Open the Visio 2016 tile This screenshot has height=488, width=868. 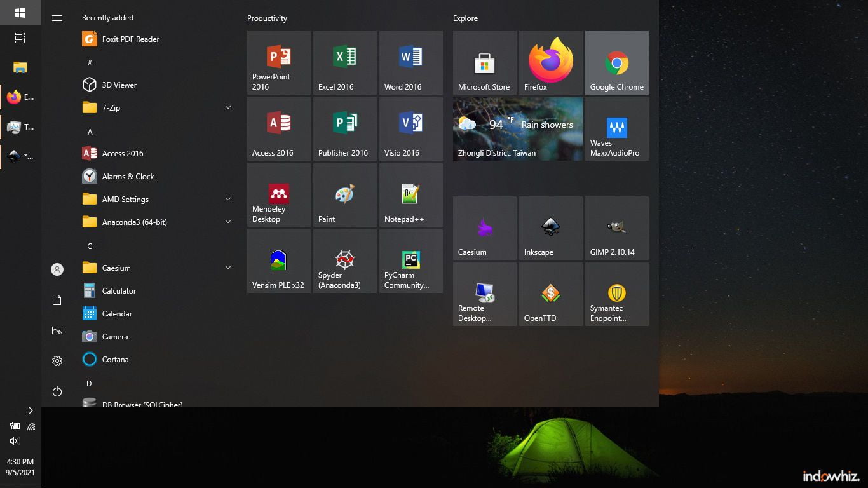tap(411, 129)
